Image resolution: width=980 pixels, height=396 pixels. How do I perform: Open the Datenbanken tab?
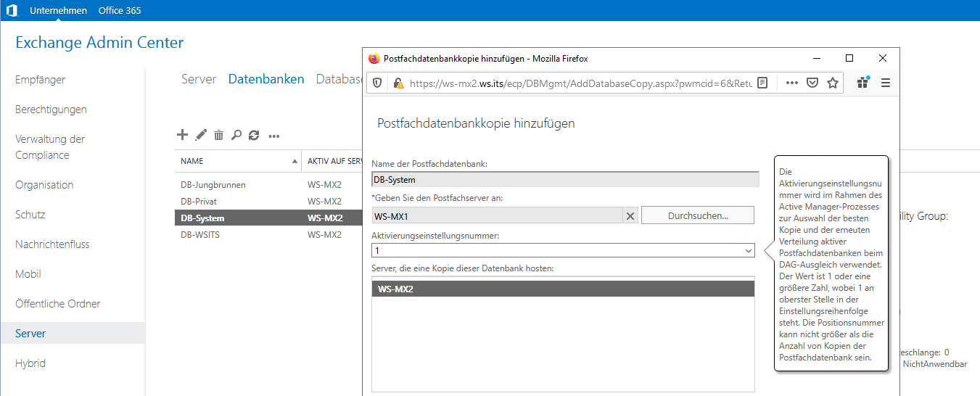(266, 79)
